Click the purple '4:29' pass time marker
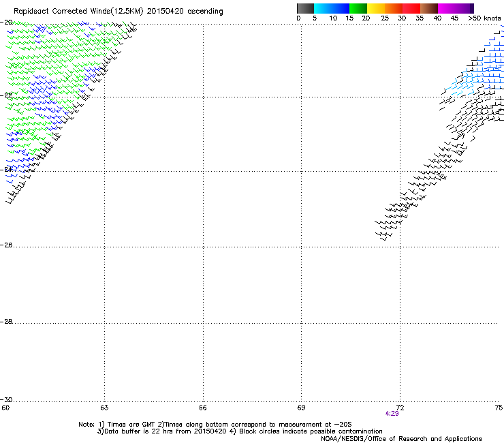Image resolution: width=504 pixels, height=443 pixels. pos(392,414)
